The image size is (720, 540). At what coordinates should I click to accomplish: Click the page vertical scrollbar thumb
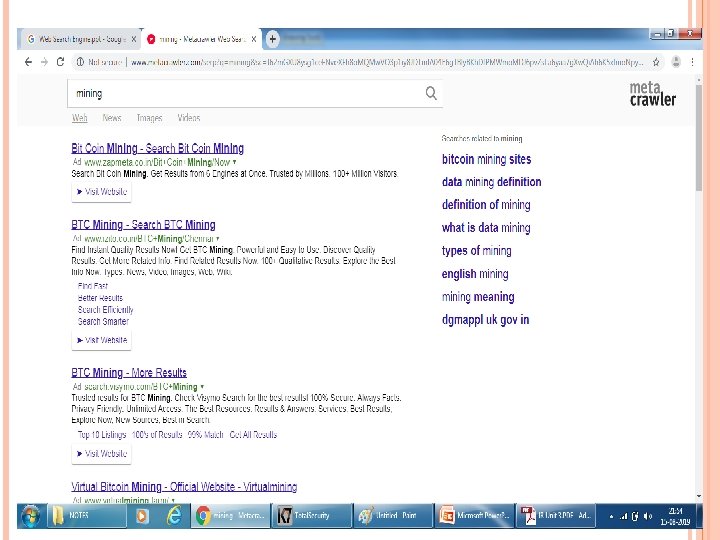click(x=699, y=137)
